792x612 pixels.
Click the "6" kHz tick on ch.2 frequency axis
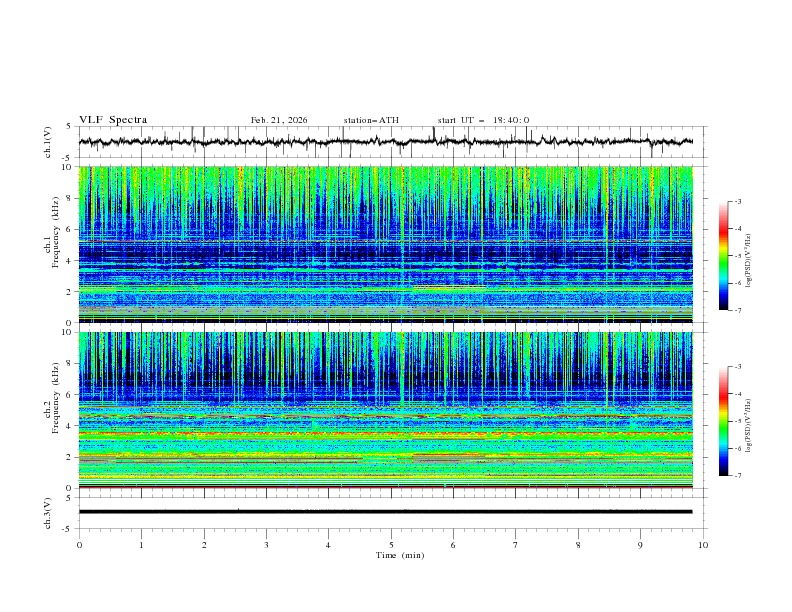click(x=70, y=394)
